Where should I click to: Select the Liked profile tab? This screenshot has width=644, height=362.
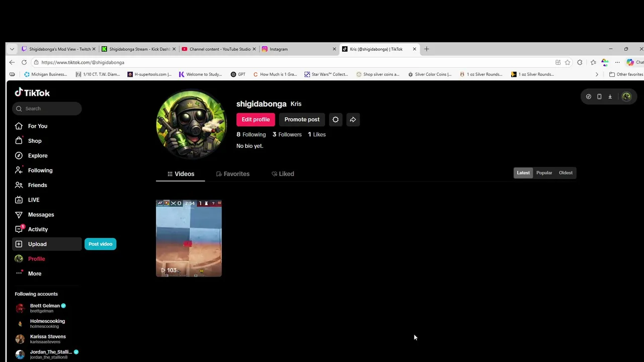tap(283, 174)
